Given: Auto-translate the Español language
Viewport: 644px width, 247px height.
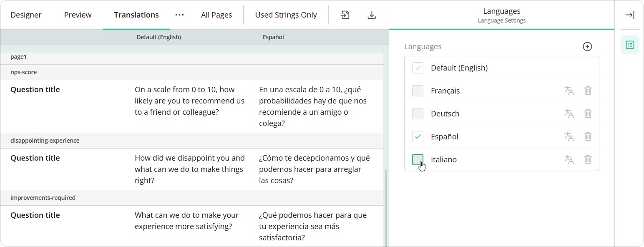Looking at the screenshot, I should (x=569, y=136).
